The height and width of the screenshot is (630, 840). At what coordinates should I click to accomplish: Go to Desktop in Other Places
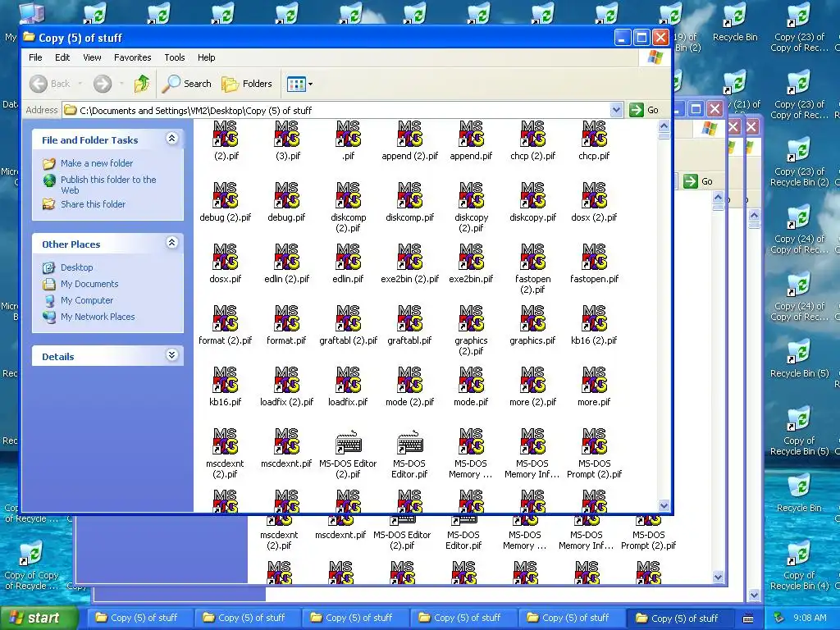coord(76,267)
